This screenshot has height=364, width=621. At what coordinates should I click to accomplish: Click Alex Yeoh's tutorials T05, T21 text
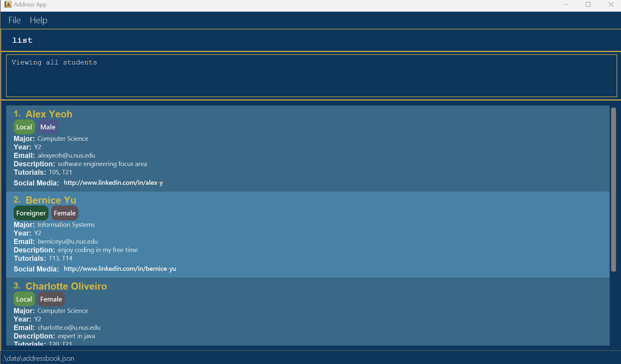(x=60, y=172)
